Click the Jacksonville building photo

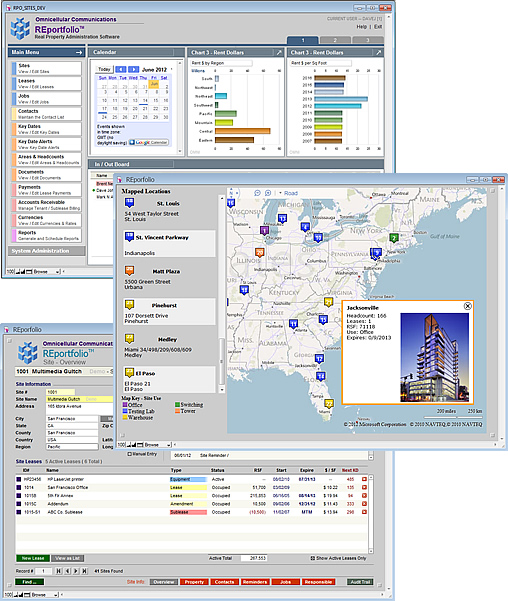tap(434, 358)
